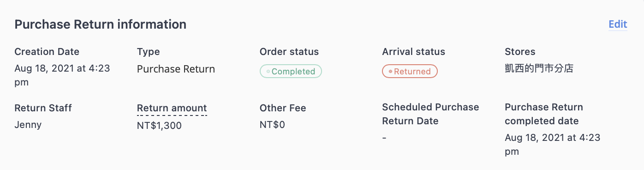Click the underlined Return amount label
This screenshot has height=170, width=644.
[172, 108]
